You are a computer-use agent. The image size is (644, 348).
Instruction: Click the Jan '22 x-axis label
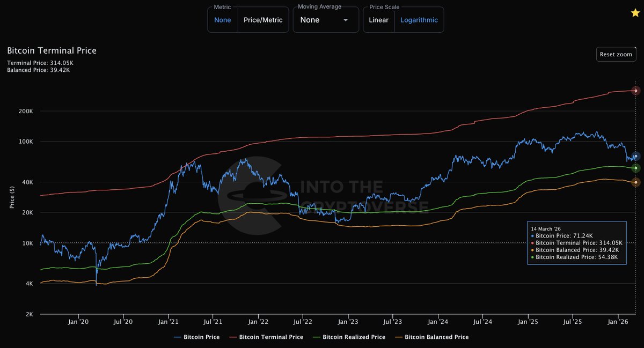point(258,322)
